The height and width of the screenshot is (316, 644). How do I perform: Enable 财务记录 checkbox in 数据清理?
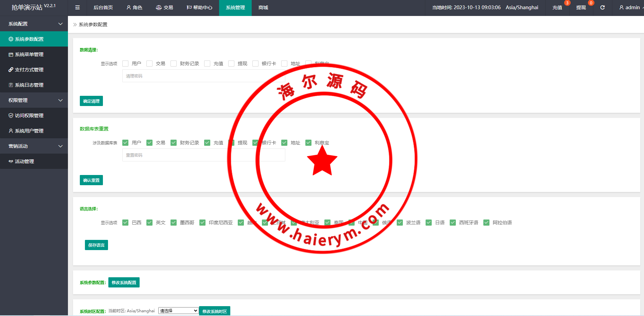(174, 64)
